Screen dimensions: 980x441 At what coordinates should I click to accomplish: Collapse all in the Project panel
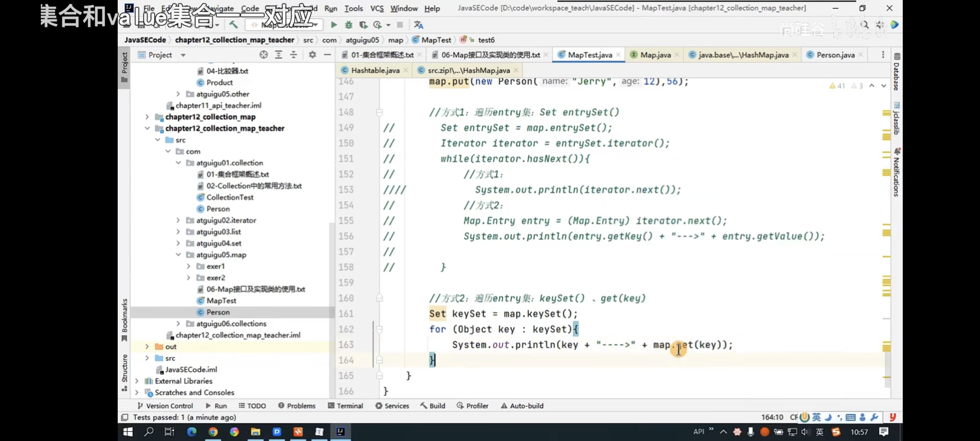pos(293,55)
